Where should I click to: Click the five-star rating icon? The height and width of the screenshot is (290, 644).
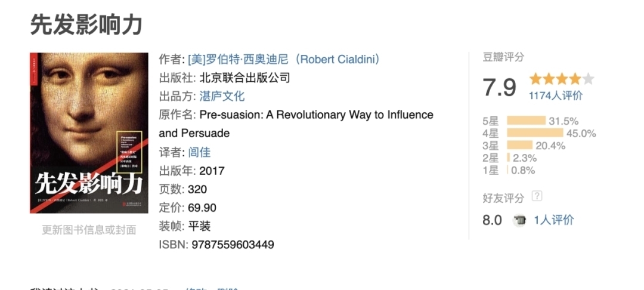pos(562,79)
